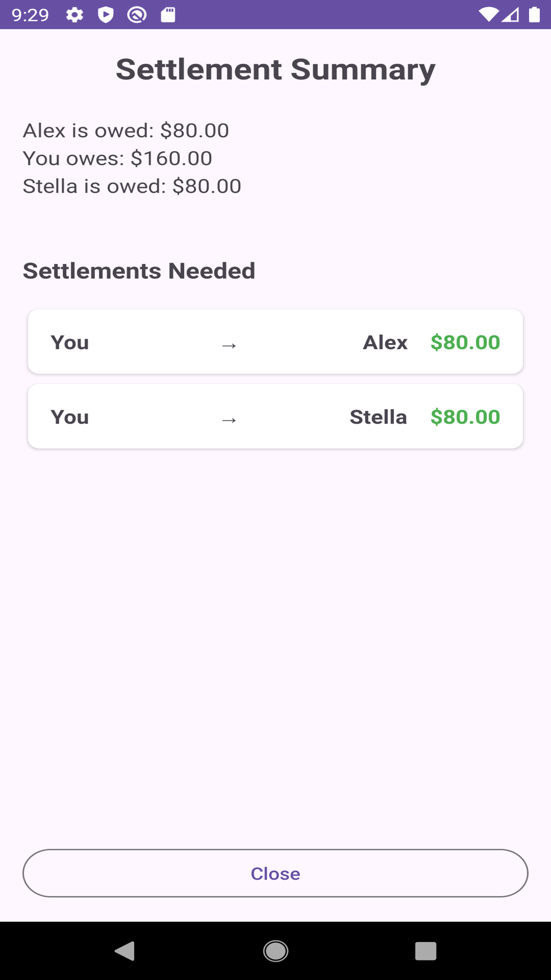Tap the settings gear status icon
Screen dimensions: 551x980
[74, 15]
